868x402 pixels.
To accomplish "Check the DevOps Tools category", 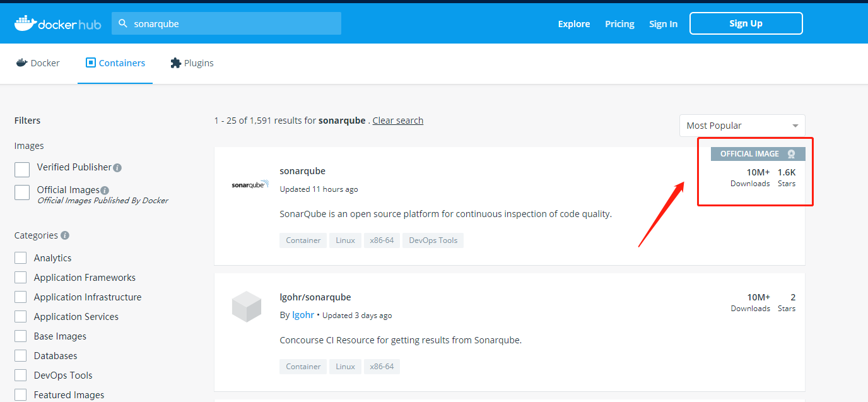I will pos(21,375).
